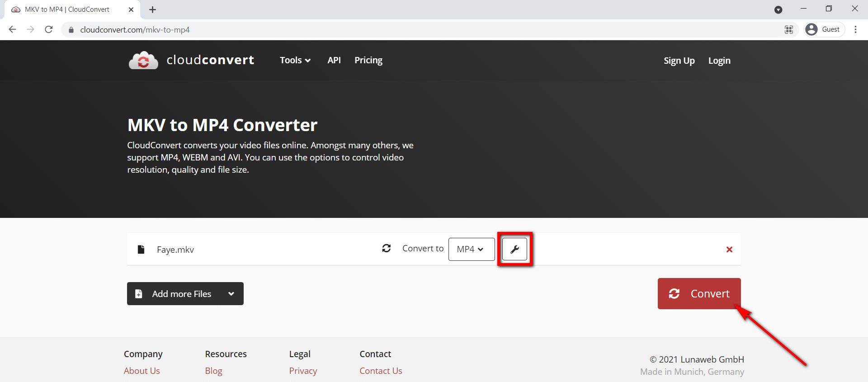Open the wrench conversion settings
This screenshot has width=868, height=382.
(x=514, y=249)
